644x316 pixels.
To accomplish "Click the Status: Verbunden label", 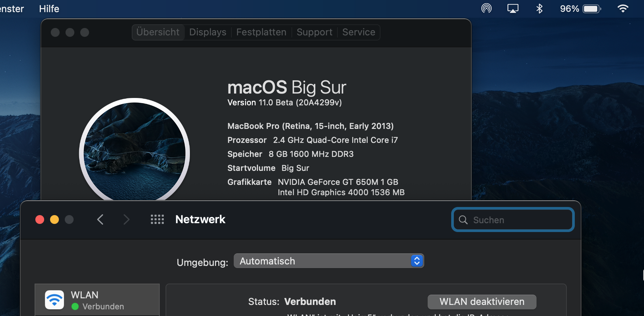I will point(292,302).
